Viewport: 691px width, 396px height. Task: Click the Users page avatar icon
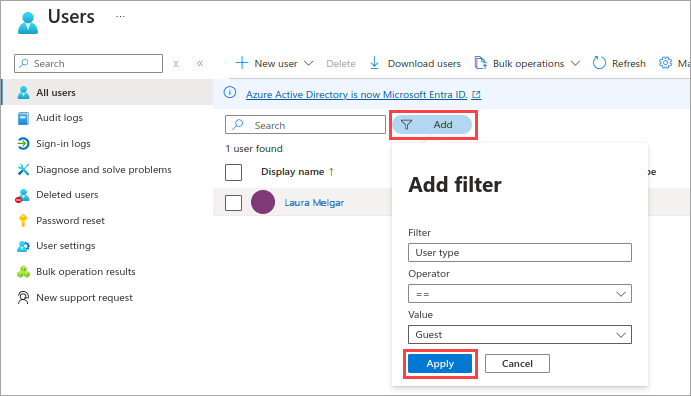click(28, 23)
